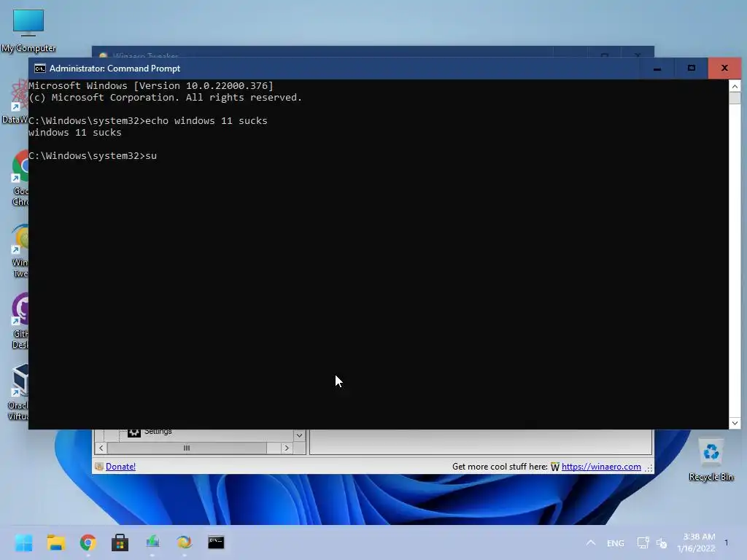Click the horizontal scrollbar thumb in Winaero tree
Image resolution: width=747 pixels, height=560 pixels.
(x=187, y=448)
